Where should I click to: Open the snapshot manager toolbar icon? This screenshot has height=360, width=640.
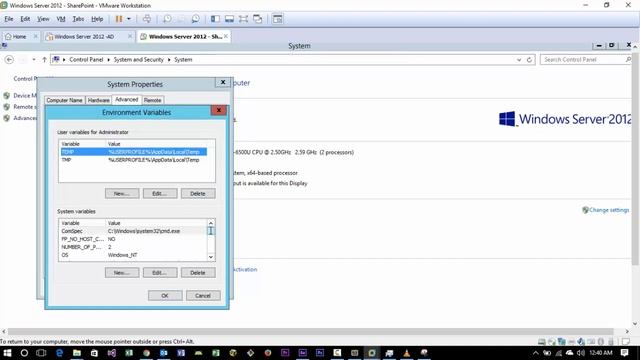(196, 19)
